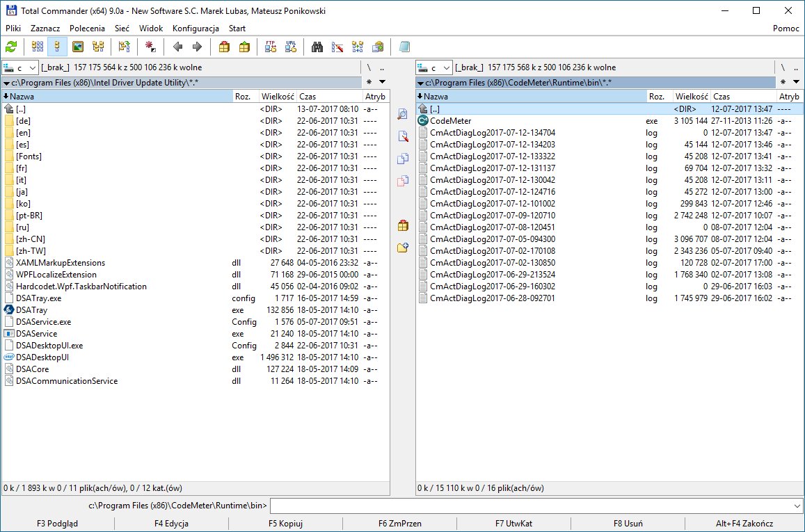This screenshot has width=805, height=532.
Task: Click the Move icon in the middle bar
Action: [403, 181]
